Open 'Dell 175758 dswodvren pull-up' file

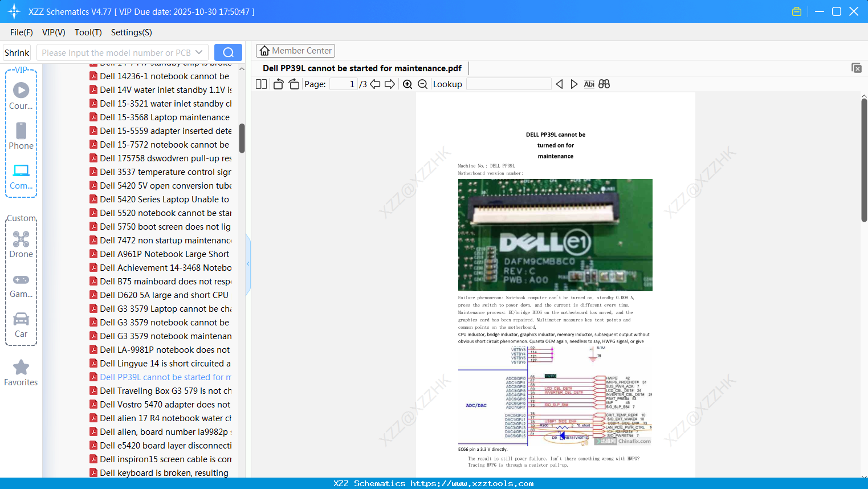[x=160, y=158]
